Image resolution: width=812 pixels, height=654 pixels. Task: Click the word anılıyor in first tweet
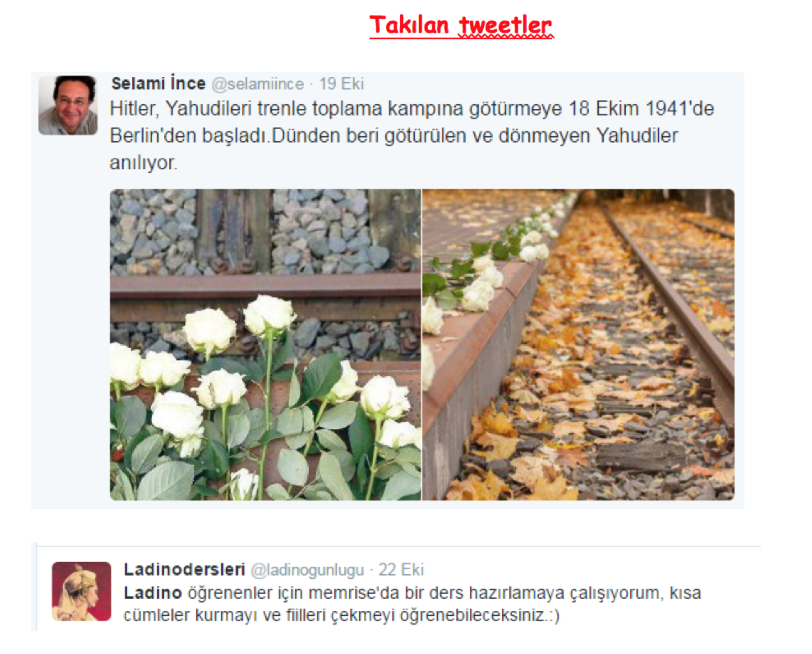click(x=144, y=163)
